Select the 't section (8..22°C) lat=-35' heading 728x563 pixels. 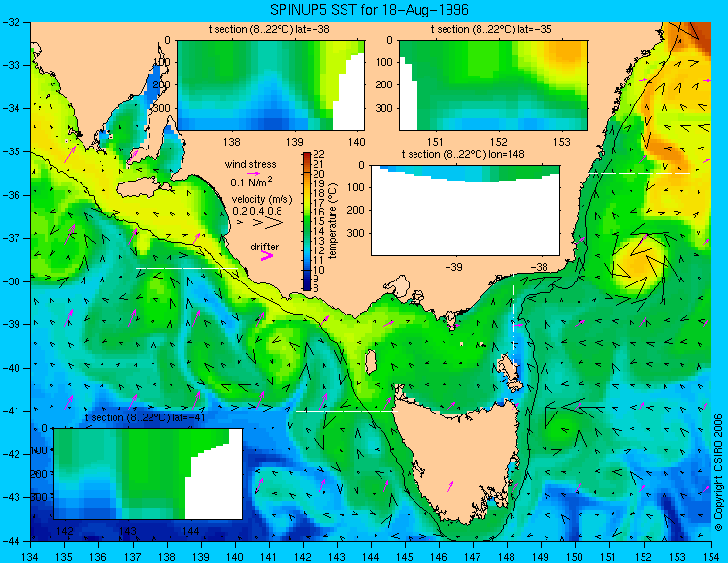pos(491,30)
